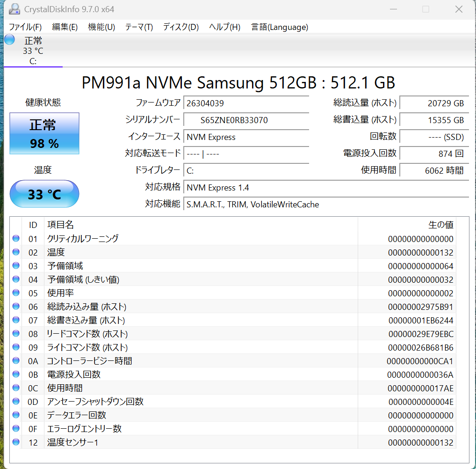Click the firmware field 26304039
Viewport: 476px width, 469px height.
(x=246, y=103)
